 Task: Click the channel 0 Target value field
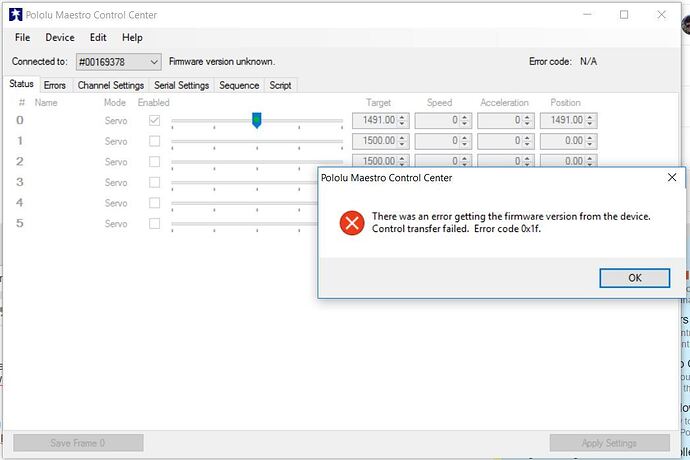374,121
